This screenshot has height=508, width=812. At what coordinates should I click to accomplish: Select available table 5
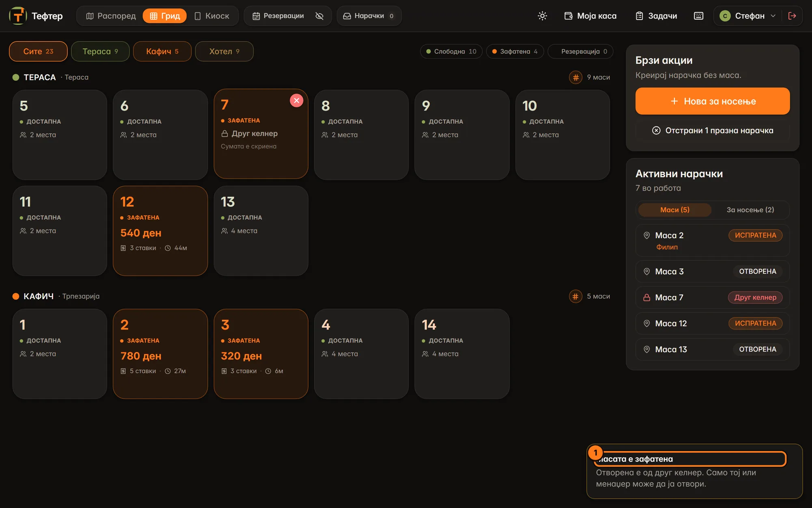pos(60,135)
